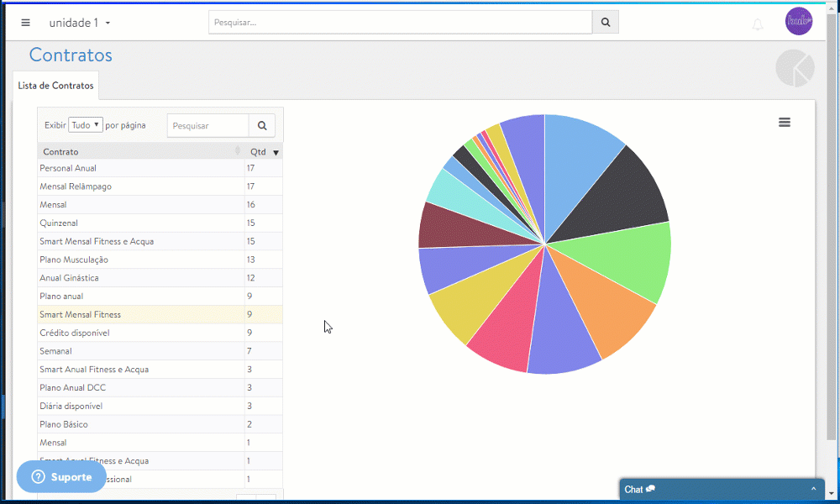Expand the Chat panel chevron

coord(813,489)
